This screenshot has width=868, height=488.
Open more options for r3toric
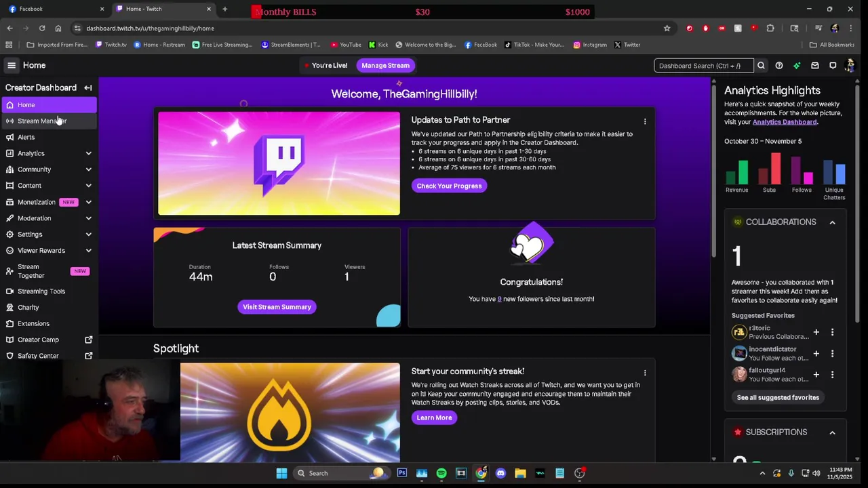pyautogui.click(x=832, y=332)
